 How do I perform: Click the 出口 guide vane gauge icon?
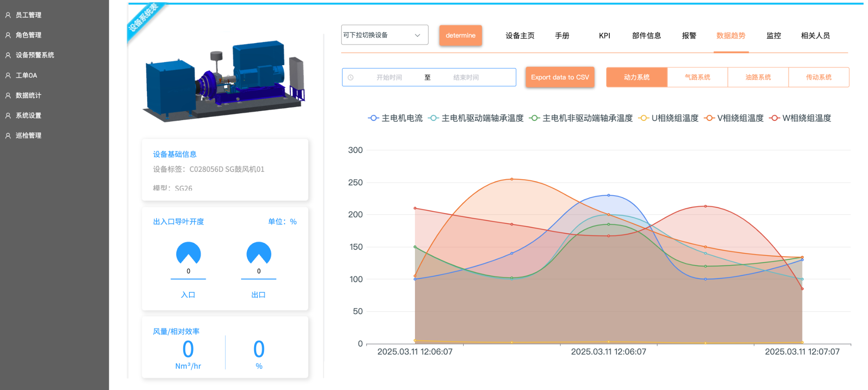[259, 253]
